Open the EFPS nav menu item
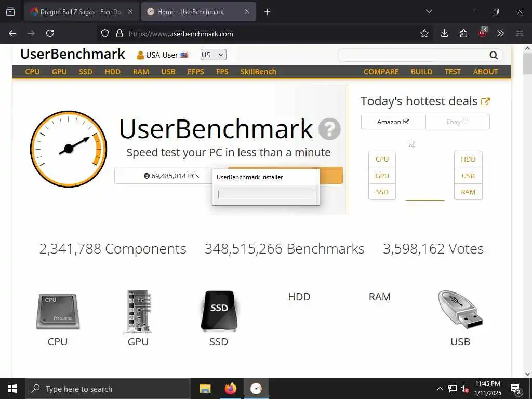This screenshot has width=532, height=399. (x=196, y=72)
